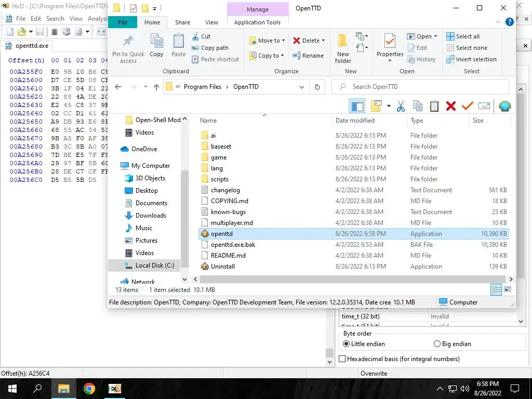Open the Copy to dropdown

267,56
